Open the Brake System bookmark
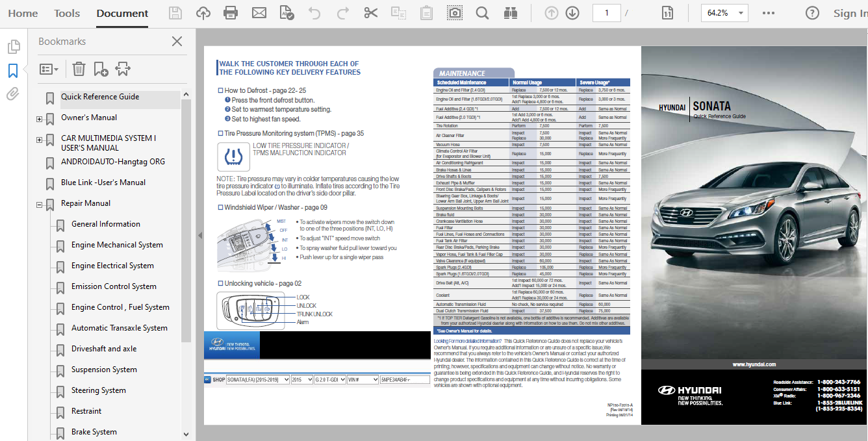This screenshot has width=868, height=441. coord(94,432)
